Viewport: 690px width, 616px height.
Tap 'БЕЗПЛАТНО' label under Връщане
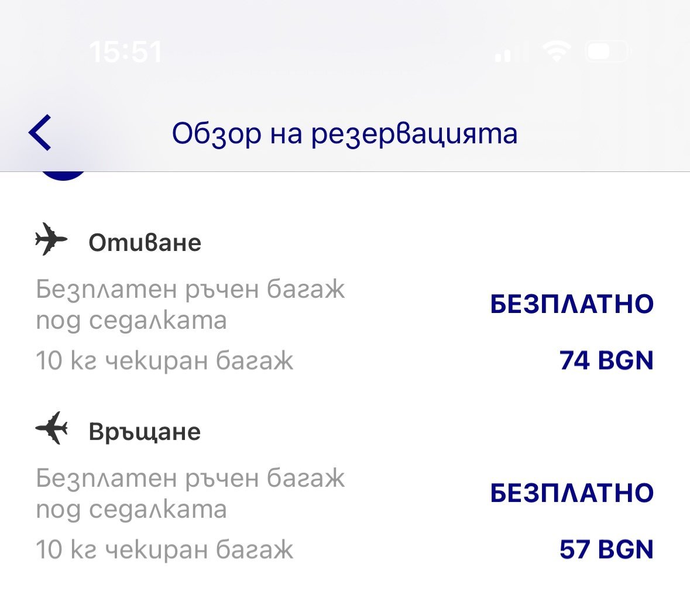(x=571, y=493)
